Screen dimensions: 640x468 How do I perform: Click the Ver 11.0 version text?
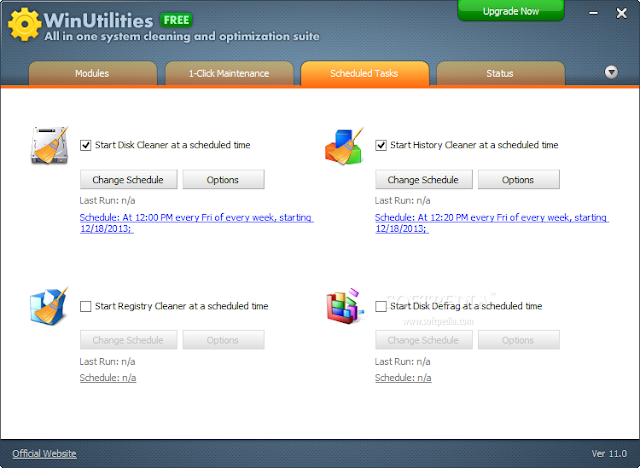pos(609,454)
